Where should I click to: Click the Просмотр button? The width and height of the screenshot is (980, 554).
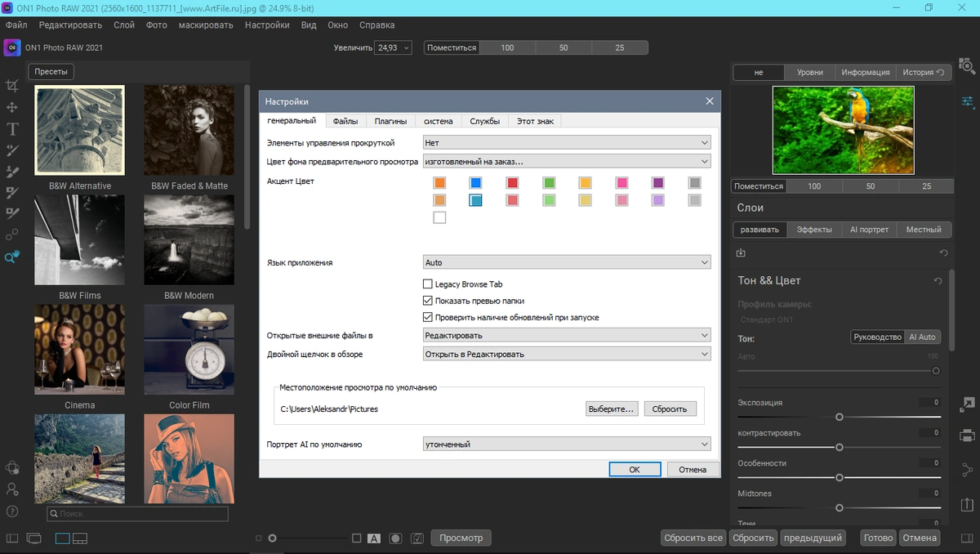pyautogui.click(x=461, y=538)
